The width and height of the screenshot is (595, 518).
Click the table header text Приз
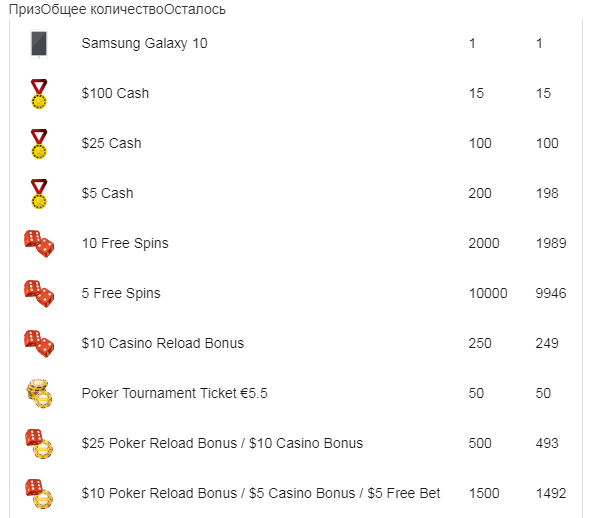click(25, 9)
